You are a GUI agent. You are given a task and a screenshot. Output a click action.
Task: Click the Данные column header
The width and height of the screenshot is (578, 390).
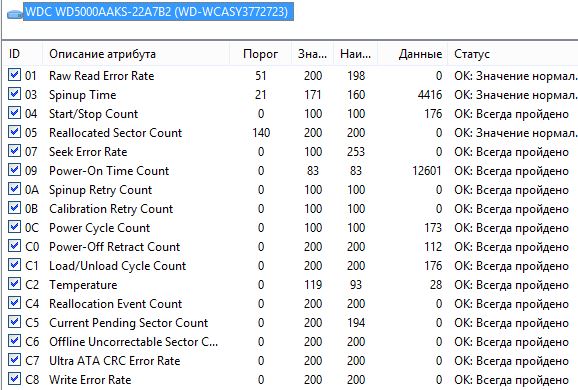412,54
